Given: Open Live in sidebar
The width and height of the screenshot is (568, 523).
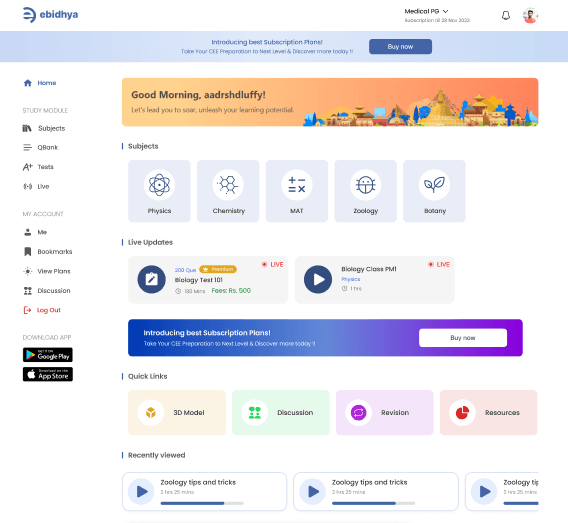Looking at the screenshot, I should pos(36,187).
